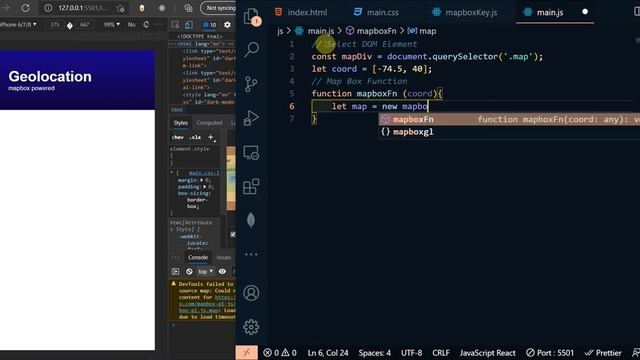Toggle the checkbox beside the box model
Viewport: 640px width, 360px height.
(x=233, y=234)
